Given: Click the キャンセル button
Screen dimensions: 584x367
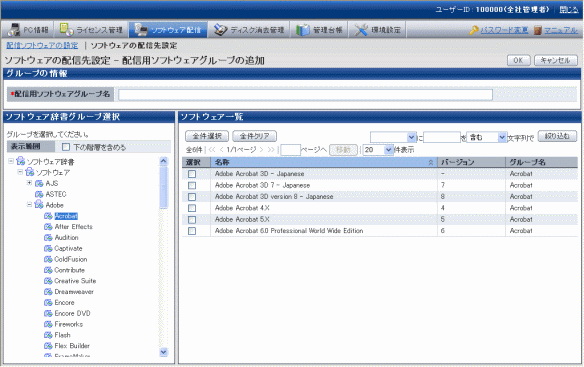Looking at the screenshot, I should point(556,60).
